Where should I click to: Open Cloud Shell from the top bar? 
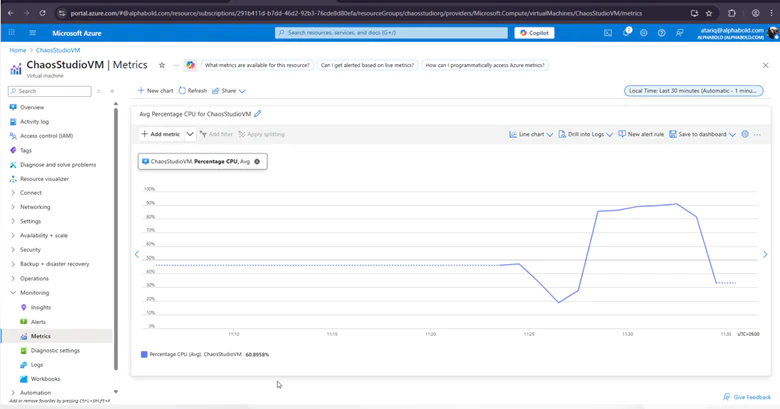pyautogui.click(x=608, y=33)
